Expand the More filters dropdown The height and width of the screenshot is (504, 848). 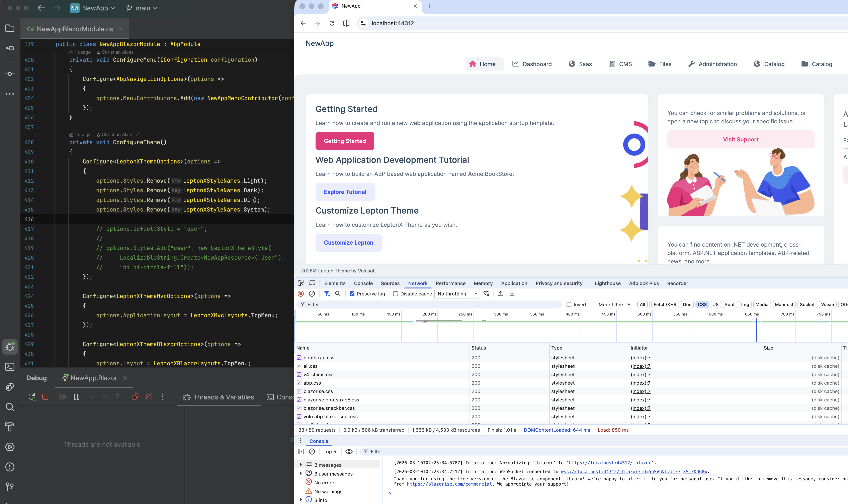point(614,305)
